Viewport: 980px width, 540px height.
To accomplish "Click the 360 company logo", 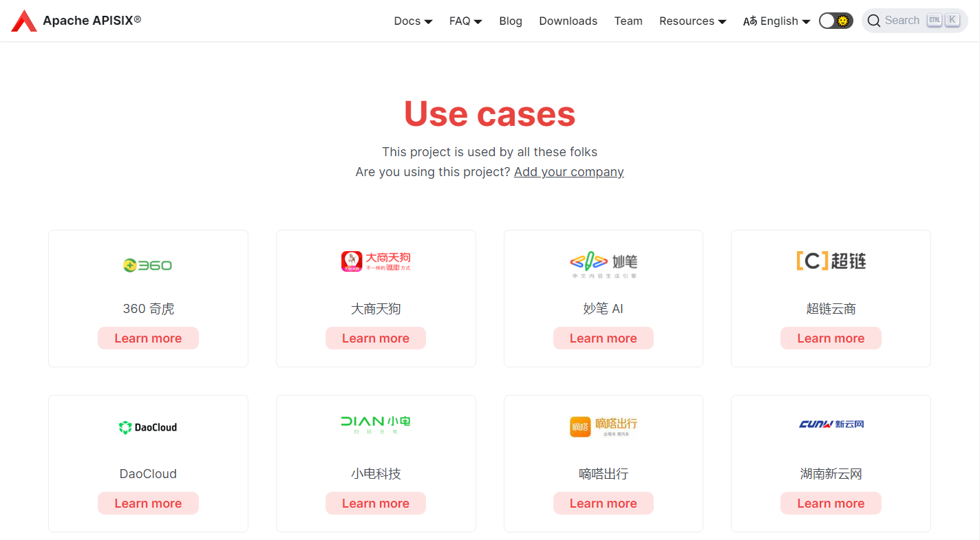I will point(148,265).
